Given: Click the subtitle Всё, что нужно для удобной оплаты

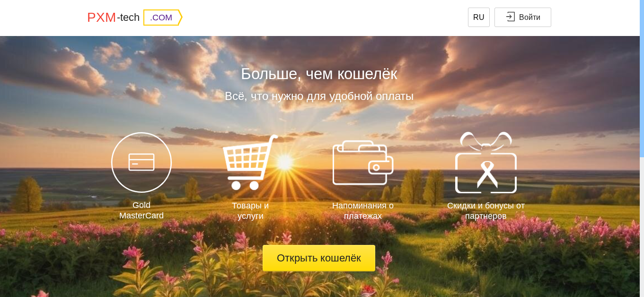Looking at the screenshot, I should pyautogui.click(x=319, y=96).
